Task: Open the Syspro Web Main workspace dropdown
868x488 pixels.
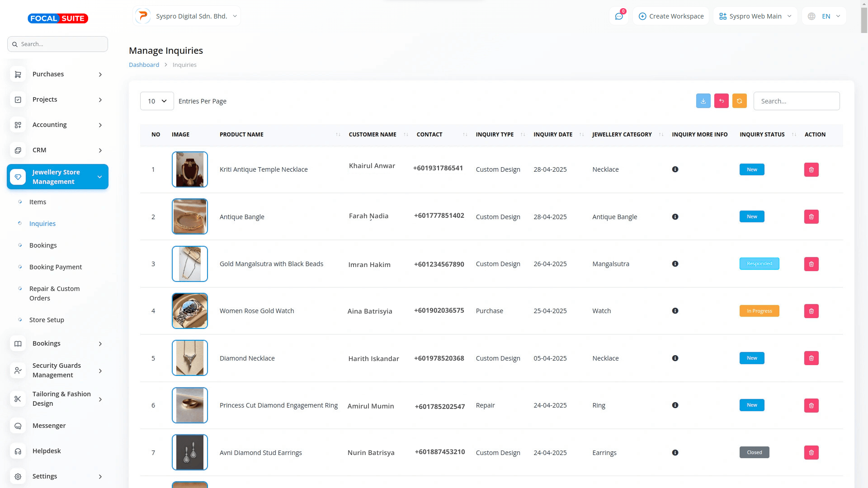Action: point(755,16)
